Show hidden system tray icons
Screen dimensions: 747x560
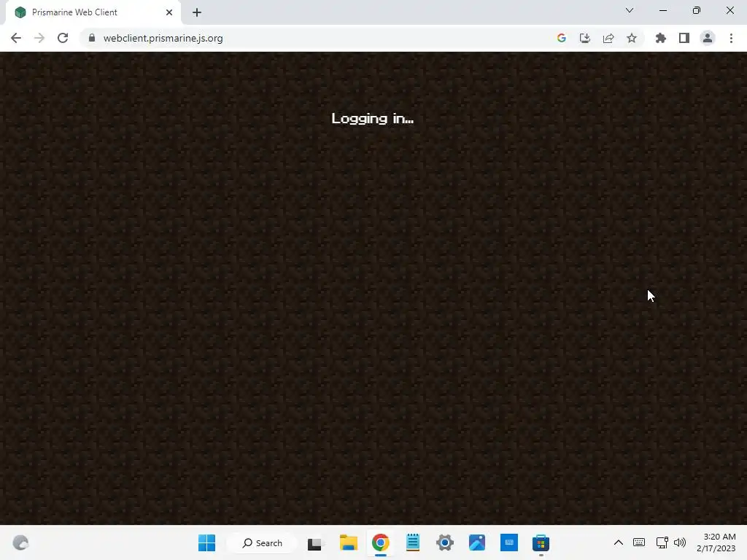619,542
